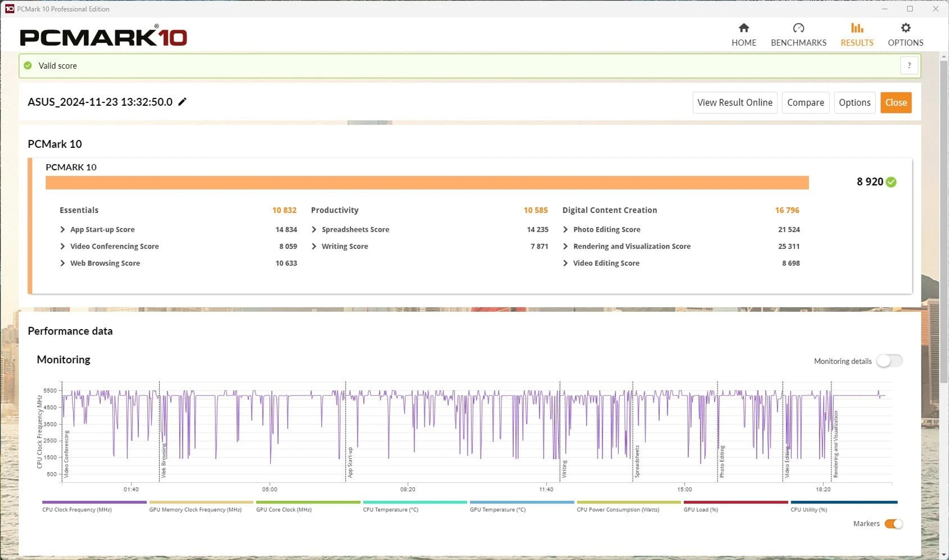The height and width of the screenshot is (560, 949).
Task: Click the App Start-up chart marker
Action: point(350,462)
